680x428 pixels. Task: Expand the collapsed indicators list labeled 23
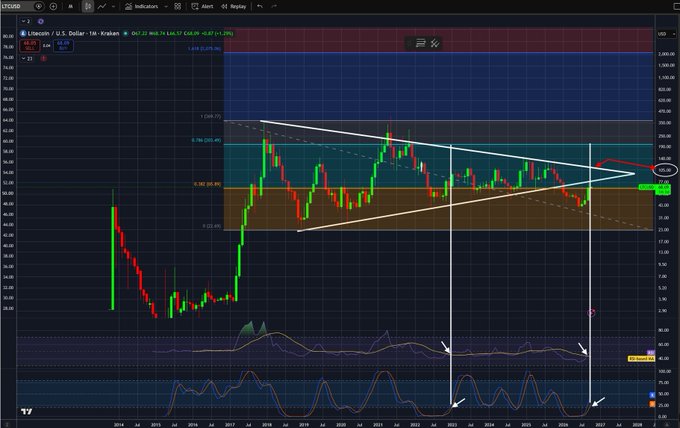pyautogui.click(x=27, y=59)
